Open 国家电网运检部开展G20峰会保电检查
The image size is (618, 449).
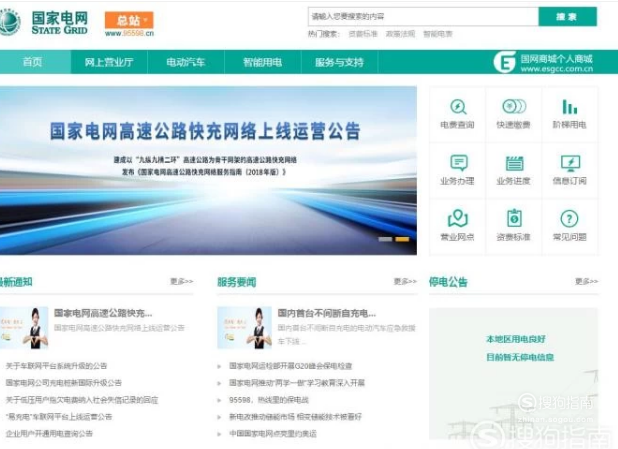click(x=290, y=366)
